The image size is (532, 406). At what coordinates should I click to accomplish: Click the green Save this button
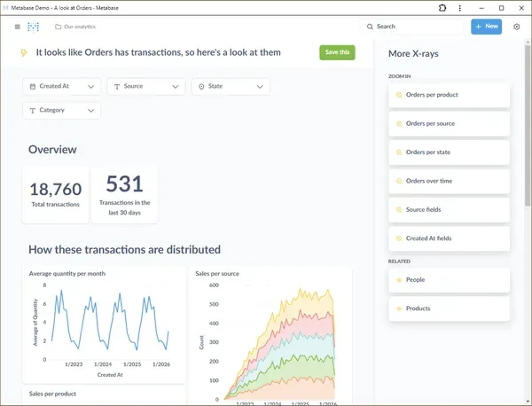337,52
